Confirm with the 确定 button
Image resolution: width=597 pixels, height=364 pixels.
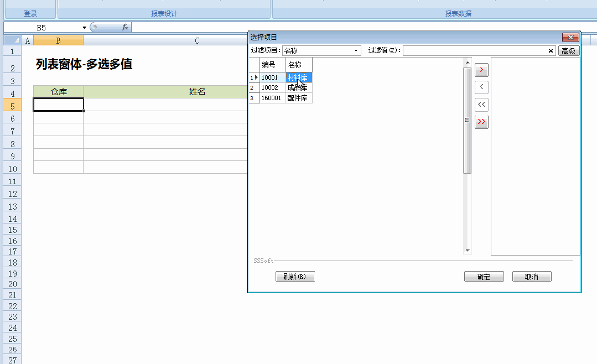484,277
